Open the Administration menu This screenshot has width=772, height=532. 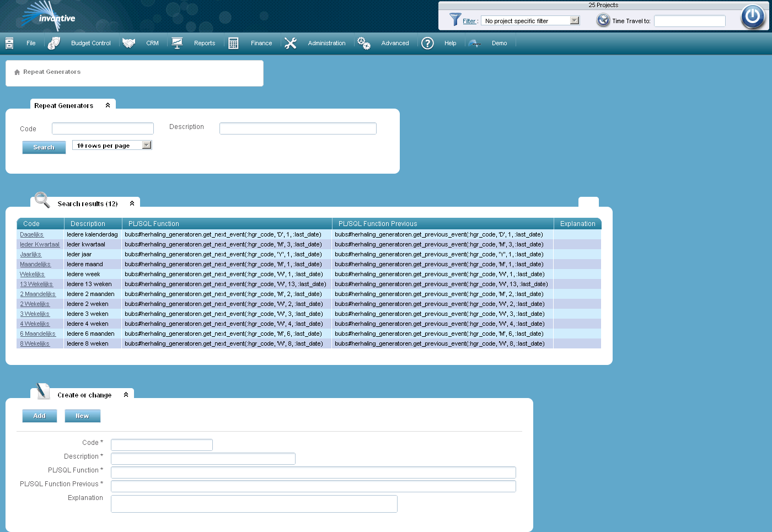326,43
